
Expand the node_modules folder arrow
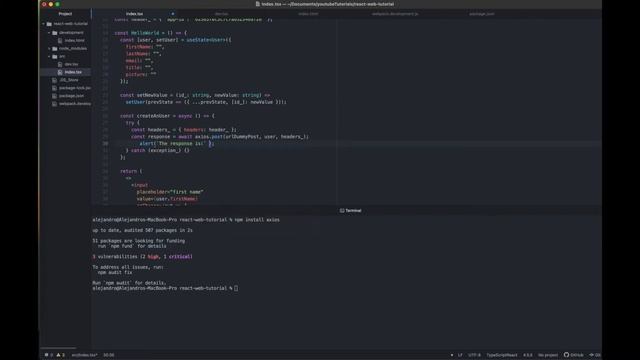(x=49, y=49)
